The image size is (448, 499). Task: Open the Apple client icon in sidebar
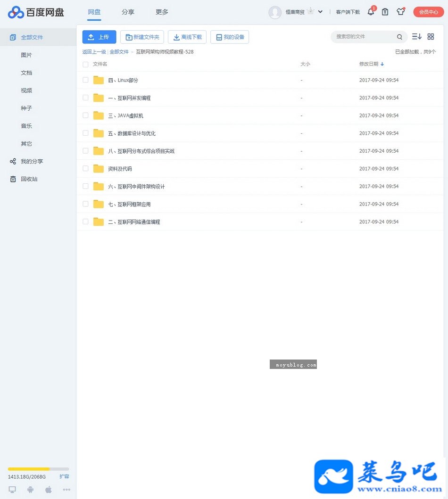(49, 490)
